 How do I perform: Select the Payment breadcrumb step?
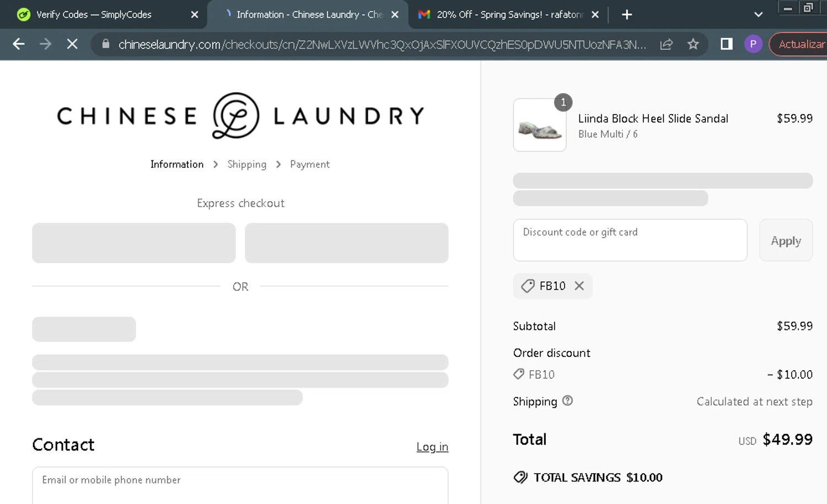click(x=310, y=164)
